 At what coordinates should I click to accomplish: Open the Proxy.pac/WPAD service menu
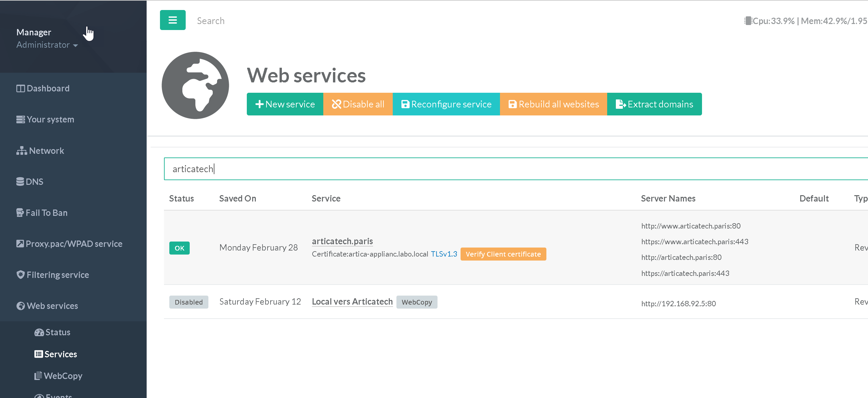click(x=74, y=244)
